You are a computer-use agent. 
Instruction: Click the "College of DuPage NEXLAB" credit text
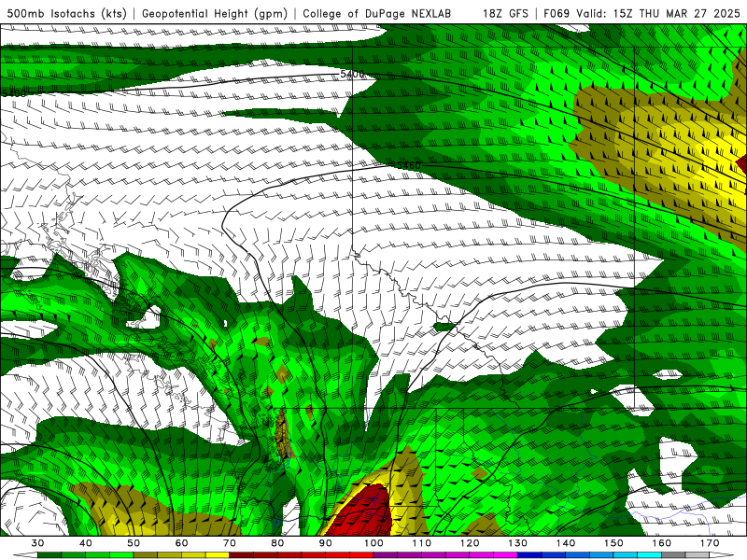tap(376, 13)
